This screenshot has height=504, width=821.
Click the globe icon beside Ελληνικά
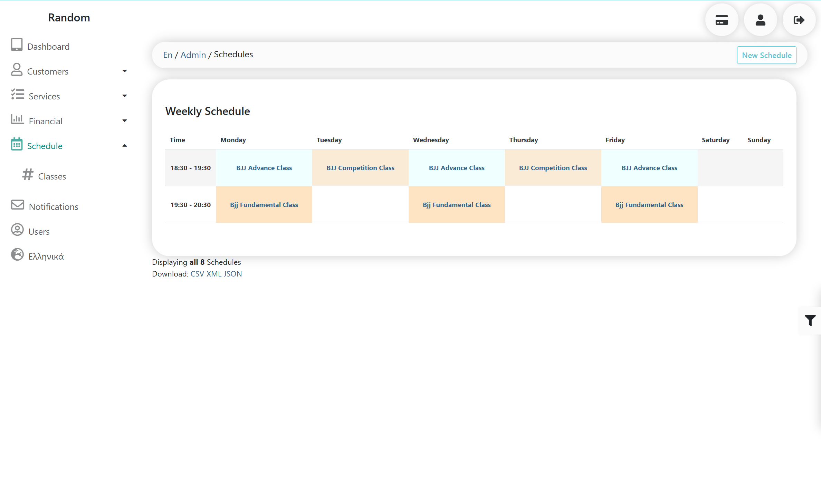[x=17, y=255]
